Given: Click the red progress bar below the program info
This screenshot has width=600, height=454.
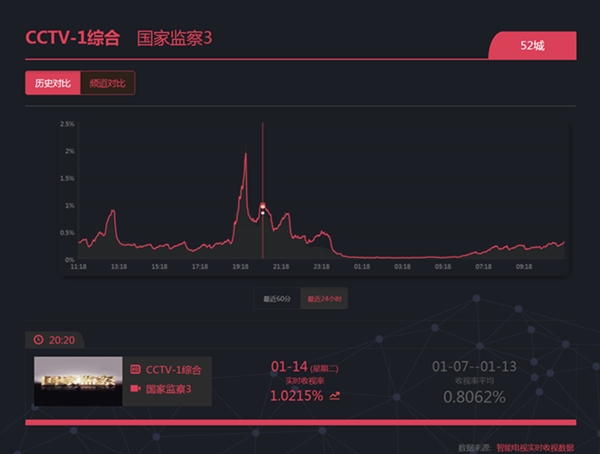Looking at the screenshot, I should click(300, 422).
